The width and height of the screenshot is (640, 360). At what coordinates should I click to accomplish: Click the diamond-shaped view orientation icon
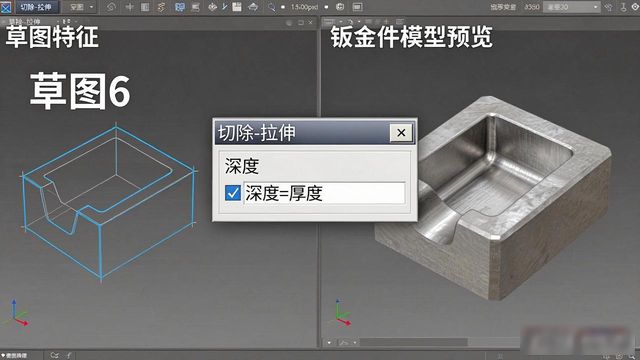[212, 7]
